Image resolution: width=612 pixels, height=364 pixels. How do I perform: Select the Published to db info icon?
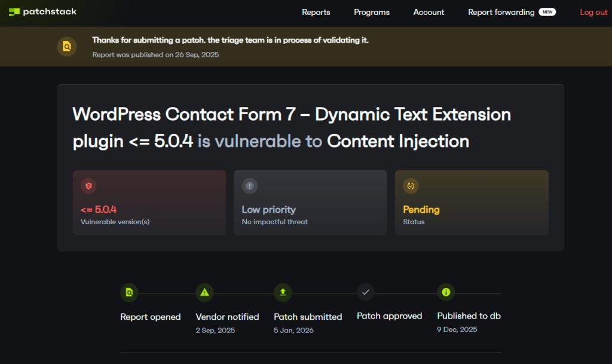coord(446,292)
